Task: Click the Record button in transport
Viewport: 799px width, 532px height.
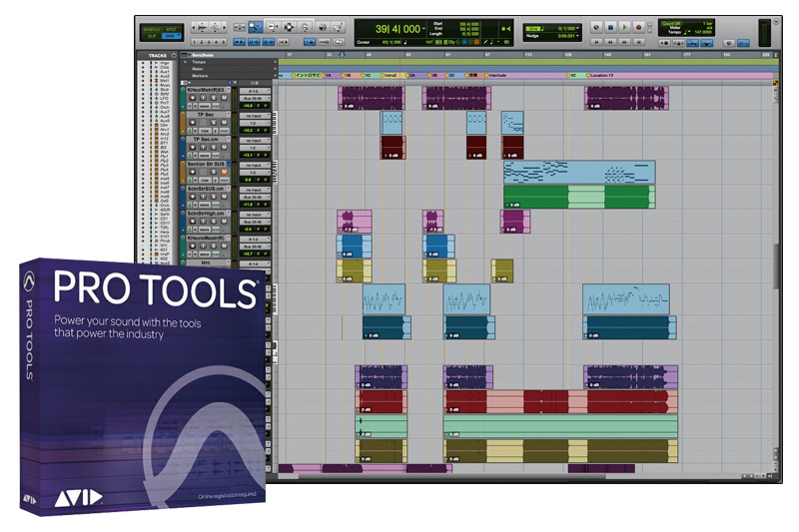Action: click(638, 27)
